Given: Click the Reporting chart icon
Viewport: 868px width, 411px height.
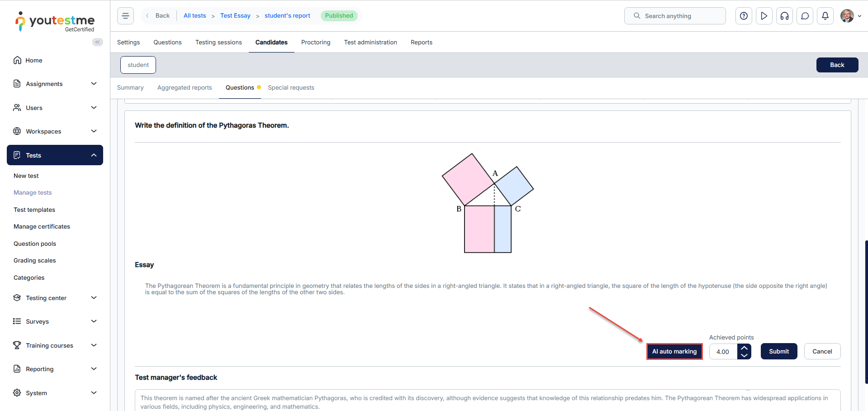Looking at the screenshot, I should (17, 369).
